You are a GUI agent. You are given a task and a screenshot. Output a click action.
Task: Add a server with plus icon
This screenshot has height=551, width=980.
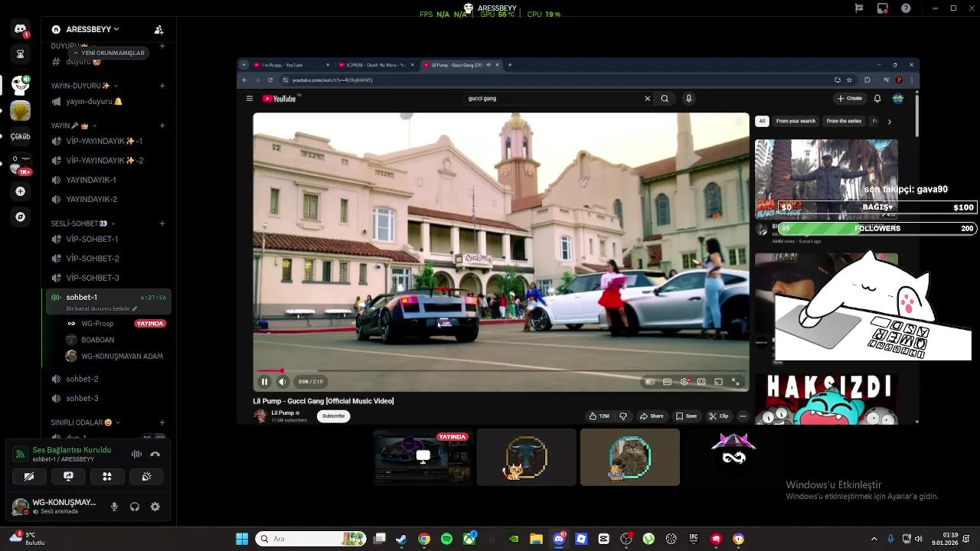pyautogui.click(x=21, y=191)
